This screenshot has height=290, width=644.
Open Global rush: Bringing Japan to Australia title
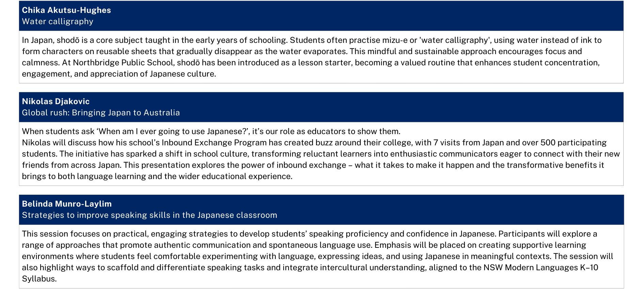(101, 113)
